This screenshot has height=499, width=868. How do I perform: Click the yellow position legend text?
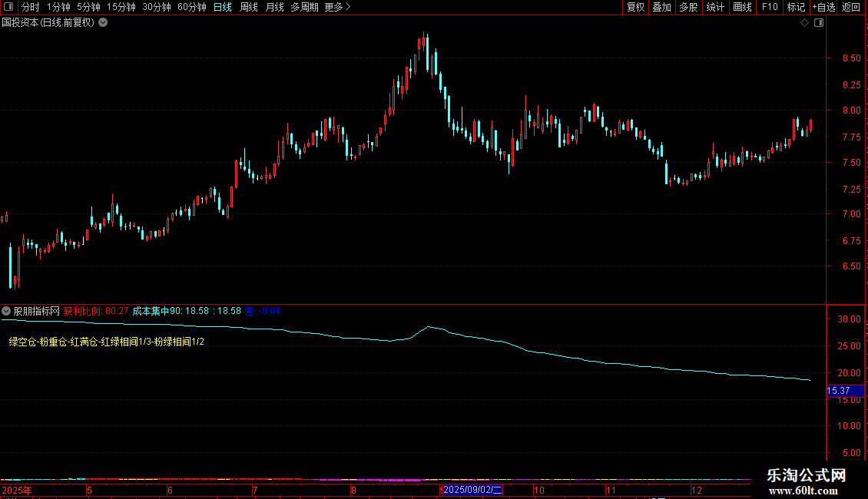click(106, 342)
